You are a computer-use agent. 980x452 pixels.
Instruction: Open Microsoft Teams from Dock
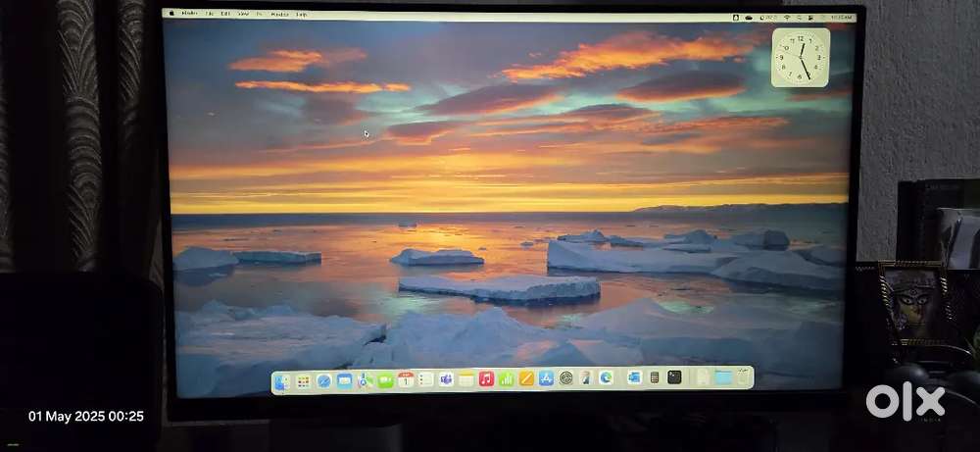(446, 379)
